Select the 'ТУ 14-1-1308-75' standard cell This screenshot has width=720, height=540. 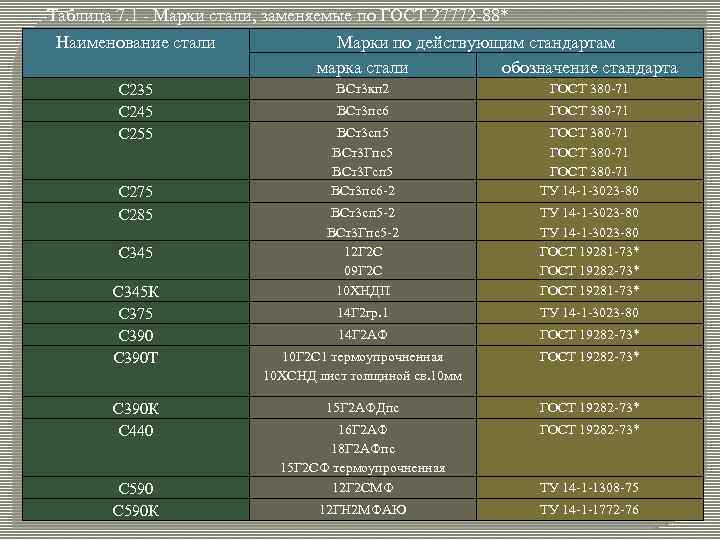pos(589,488)
